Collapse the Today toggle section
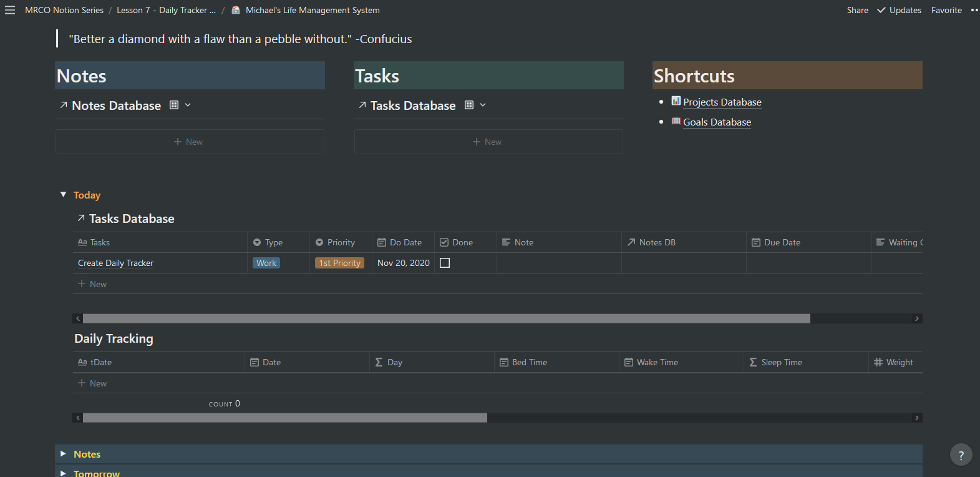This screenshot has height=477, width=980. 63,195
